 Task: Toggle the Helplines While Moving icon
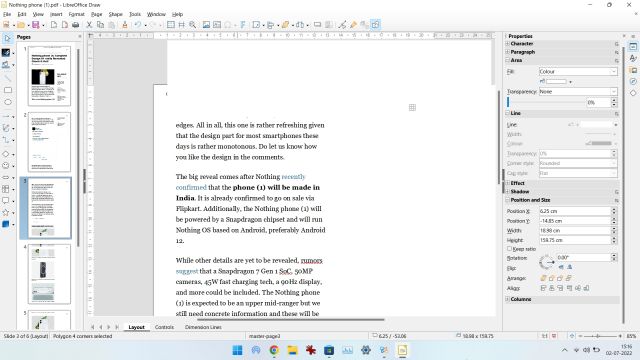182,25
